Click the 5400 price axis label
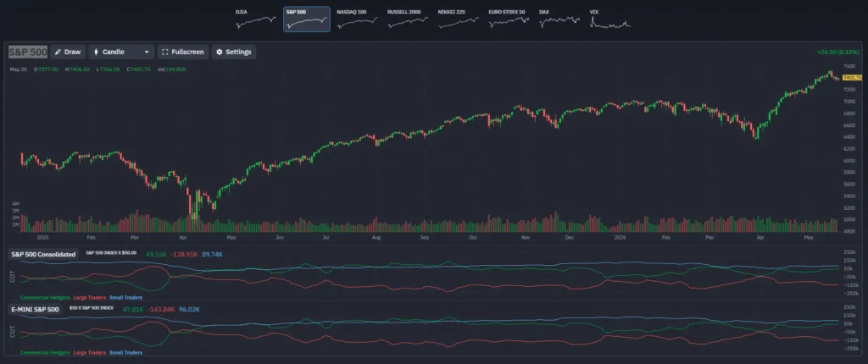 849,196
